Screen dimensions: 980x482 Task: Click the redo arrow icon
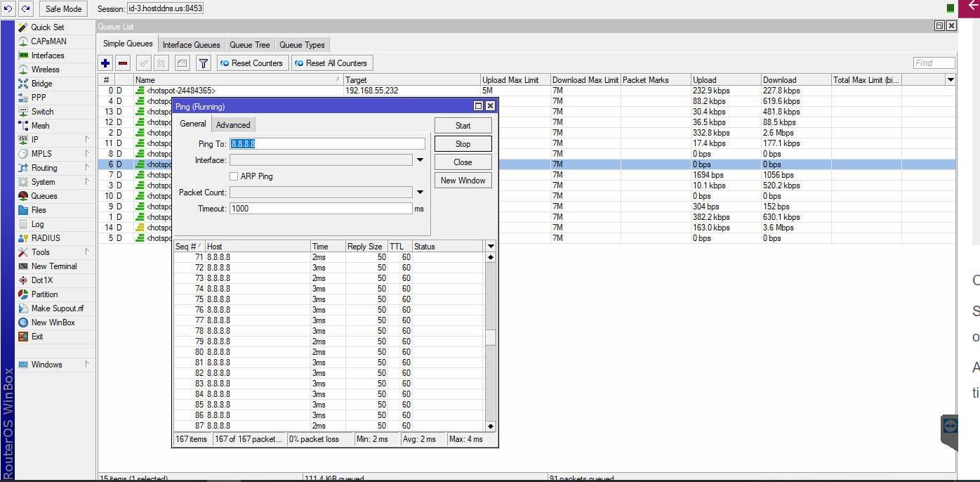tap(25, 8)
